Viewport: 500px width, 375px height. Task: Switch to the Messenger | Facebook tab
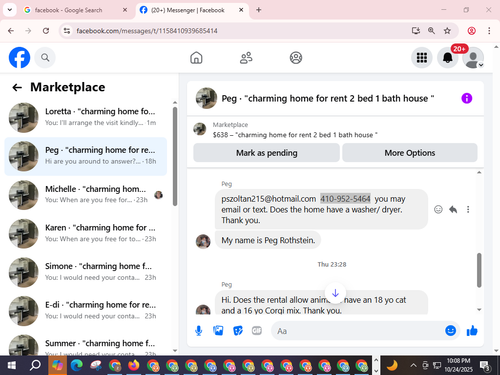coord(192,10)
